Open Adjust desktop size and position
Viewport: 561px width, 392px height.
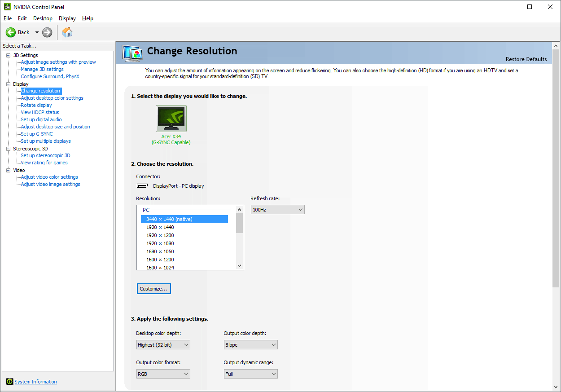coord(55,127)
